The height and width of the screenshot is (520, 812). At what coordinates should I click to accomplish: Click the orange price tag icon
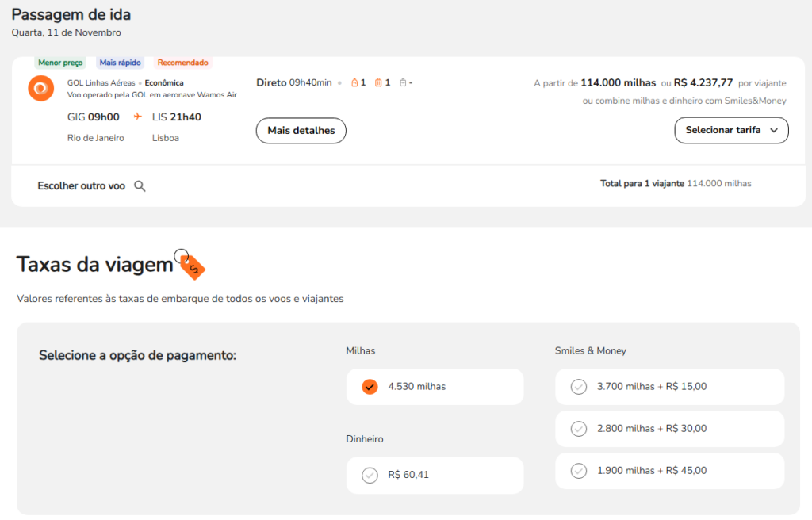point(191,266)
